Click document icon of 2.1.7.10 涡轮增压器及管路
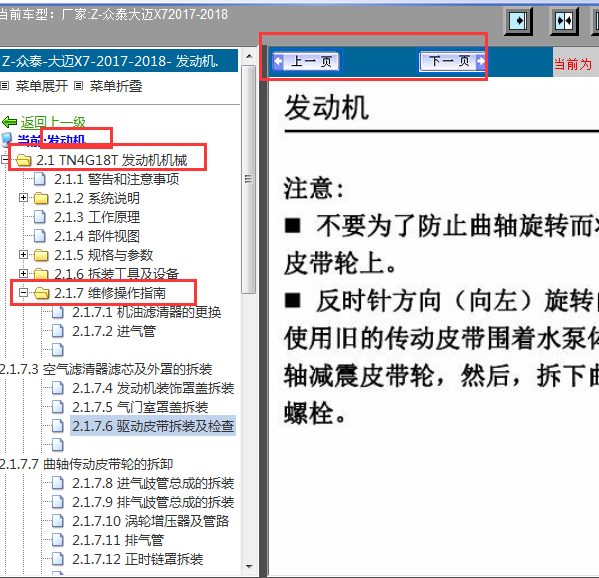The height and width of the screenshot is (578, 599). tap(58, 521)
